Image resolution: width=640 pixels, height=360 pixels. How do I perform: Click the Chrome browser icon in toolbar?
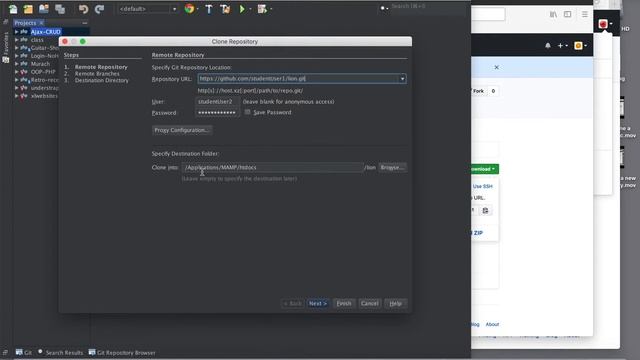coord(189,9)
